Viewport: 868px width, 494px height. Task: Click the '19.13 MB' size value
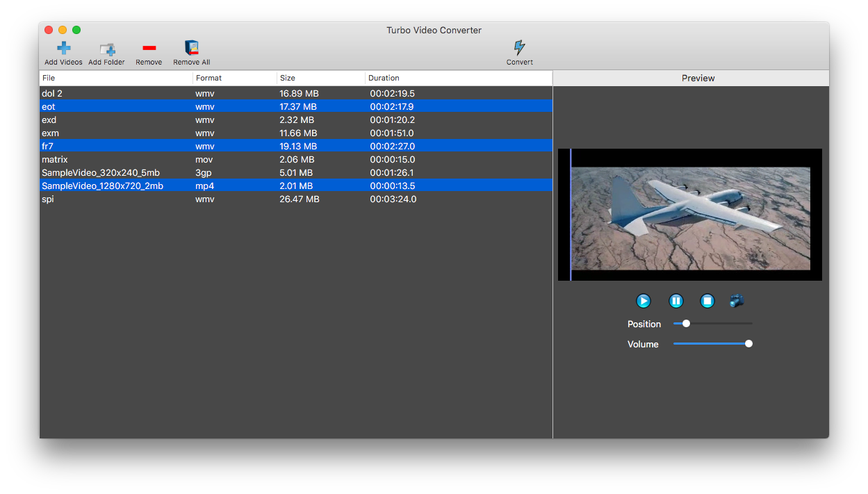point(298,146)
